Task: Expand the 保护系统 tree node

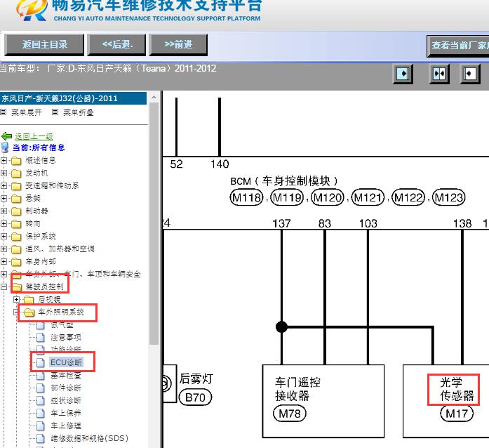Action: [x=4, y=237]
